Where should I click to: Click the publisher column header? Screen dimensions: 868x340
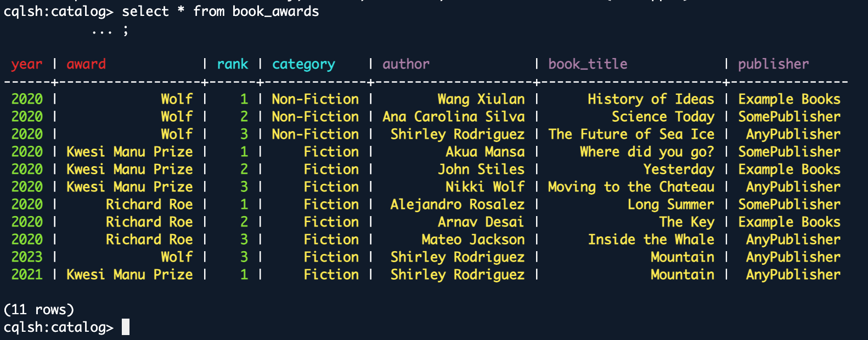click(x=773, y=64)
